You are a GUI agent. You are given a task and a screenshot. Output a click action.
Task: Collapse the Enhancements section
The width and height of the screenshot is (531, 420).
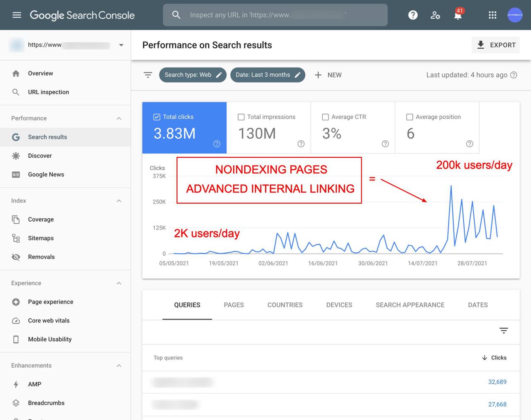coord(119,366)
